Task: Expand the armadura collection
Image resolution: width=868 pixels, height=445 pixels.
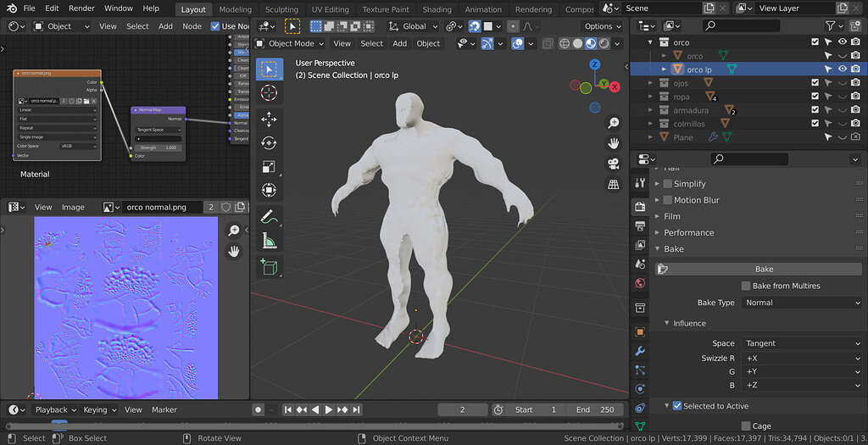Action: [x=651, y=110]
